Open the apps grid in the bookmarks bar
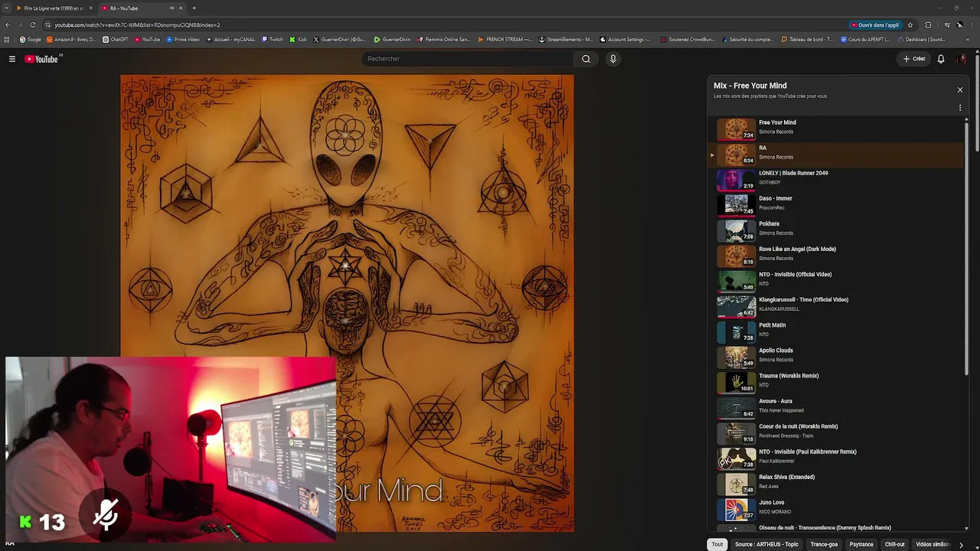The height and width of the screenshot is (551, 980). coord(8,39)
